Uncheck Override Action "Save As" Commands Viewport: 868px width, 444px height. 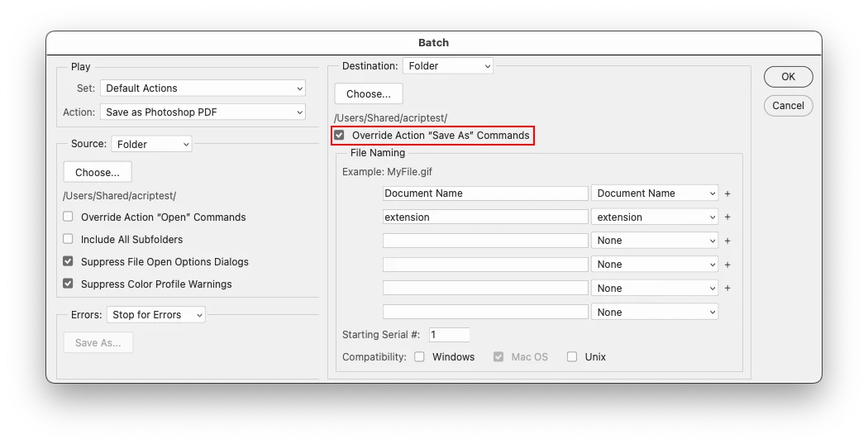point(339,135)
